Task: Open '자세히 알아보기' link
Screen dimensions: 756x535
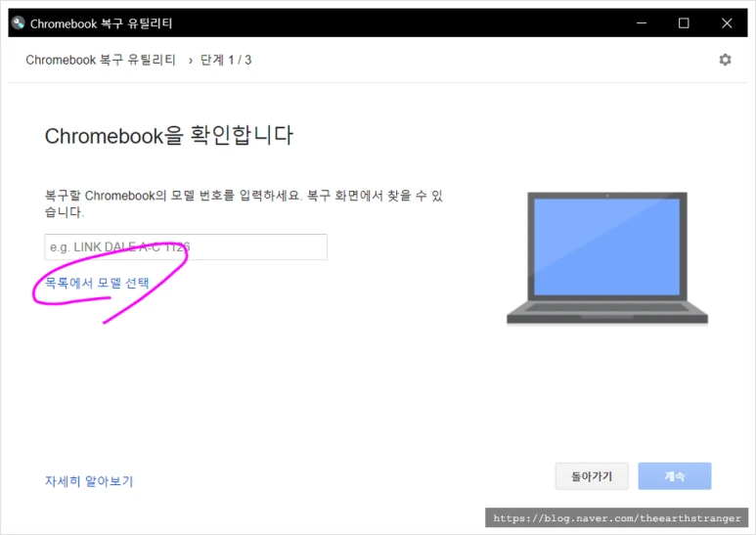Action: 89,481
